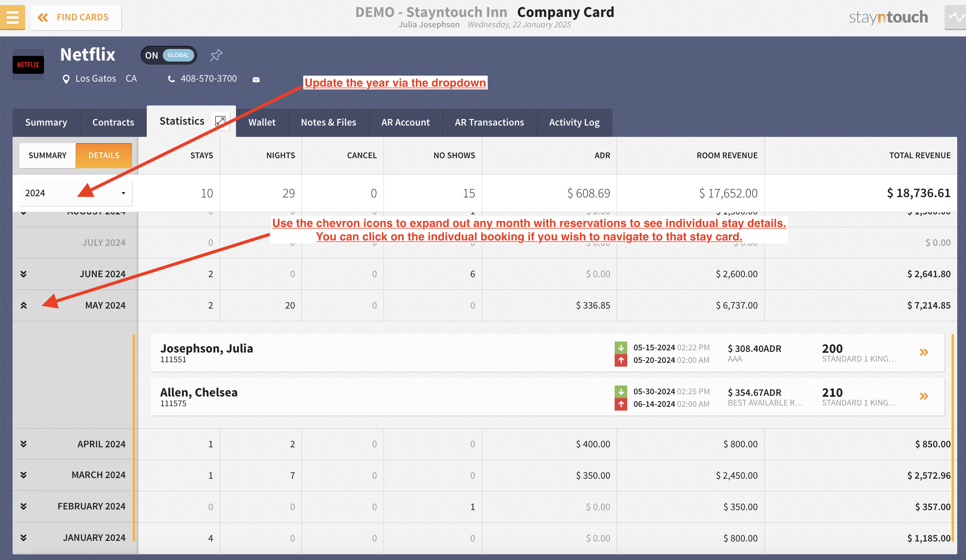Toggle the ON Global switch
This screenshot has width=966, height=560.
point(169,55)
